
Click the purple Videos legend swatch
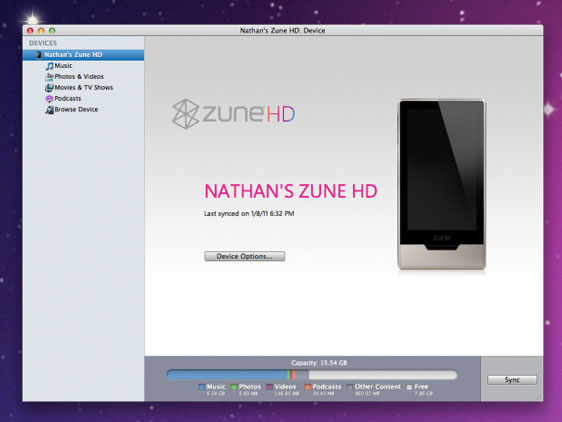(x=270, y=387)
